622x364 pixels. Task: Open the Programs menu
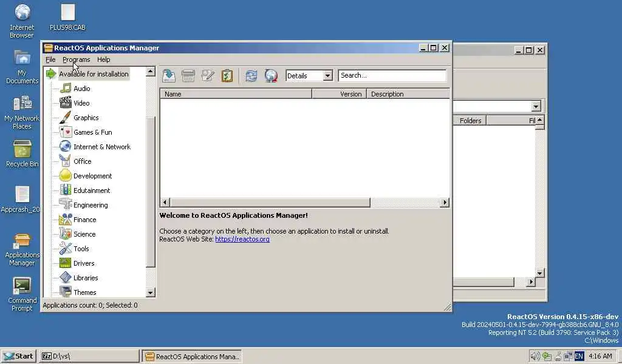(x=76, y=59)
